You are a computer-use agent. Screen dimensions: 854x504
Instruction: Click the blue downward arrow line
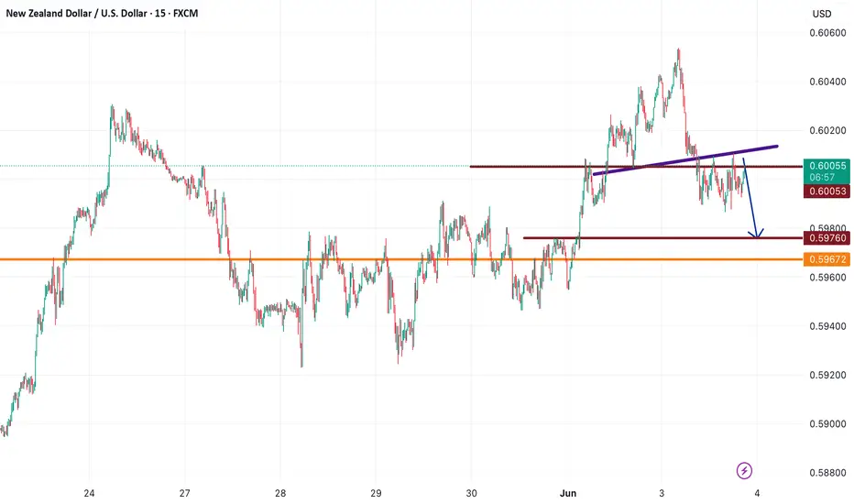[x=750, y=197]
